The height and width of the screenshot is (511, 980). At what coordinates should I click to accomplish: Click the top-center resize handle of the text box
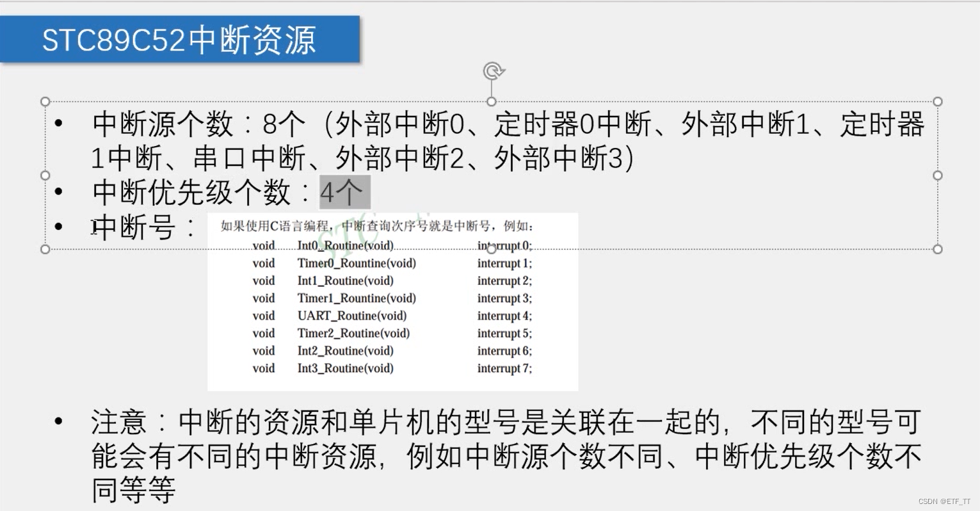(x=491, y=101)
